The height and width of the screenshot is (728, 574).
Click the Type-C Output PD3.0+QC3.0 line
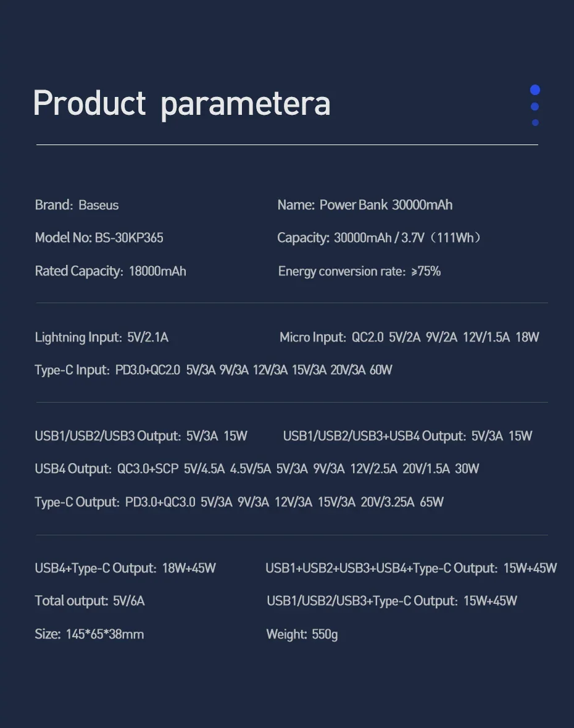click(x=239, y=502)
